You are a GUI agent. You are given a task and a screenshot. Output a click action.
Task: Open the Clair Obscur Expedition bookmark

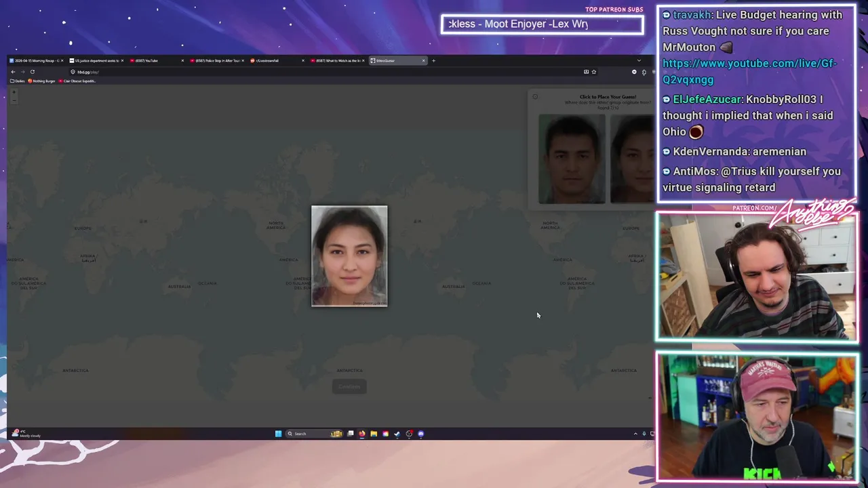[x=78, y=81]
